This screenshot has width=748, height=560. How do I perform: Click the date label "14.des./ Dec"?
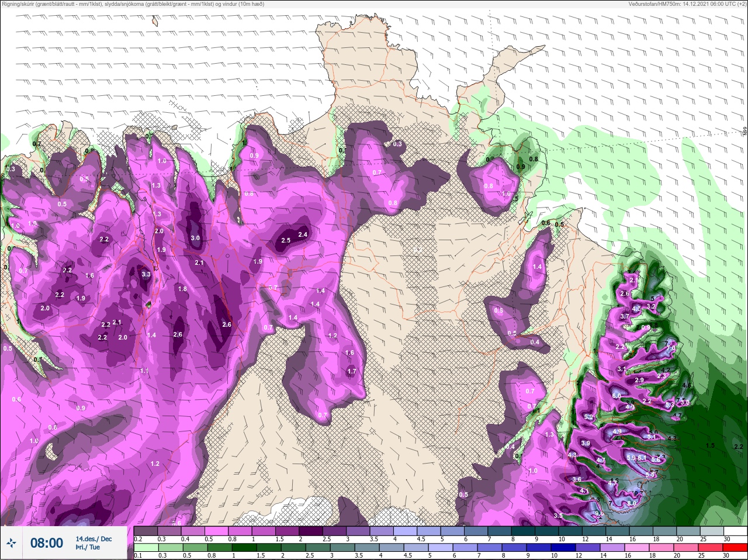tap(93, 539)
